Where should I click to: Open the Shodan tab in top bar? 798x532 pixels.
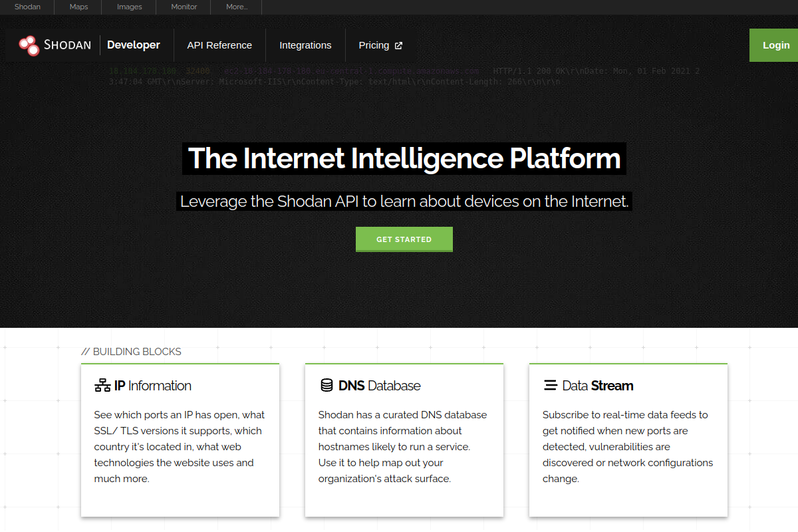pos(27,7)
